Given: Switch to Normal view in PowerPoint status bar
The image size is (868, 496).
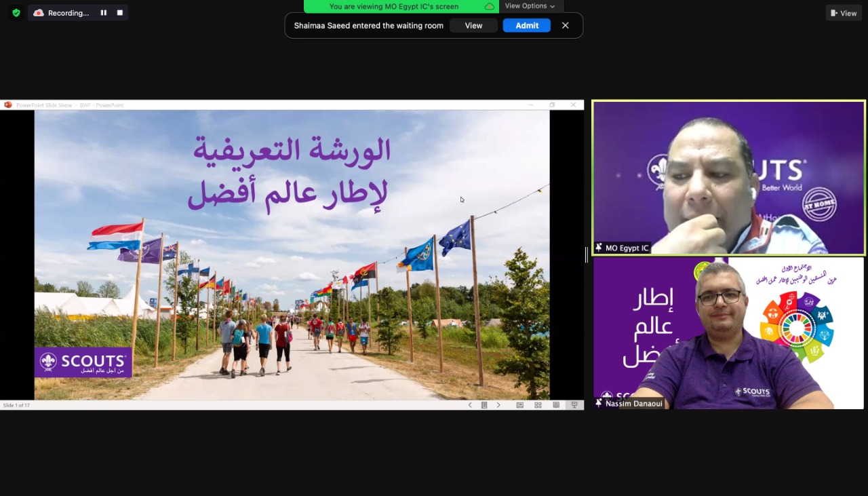Looking at the screenshot, I should pos(520,405).
